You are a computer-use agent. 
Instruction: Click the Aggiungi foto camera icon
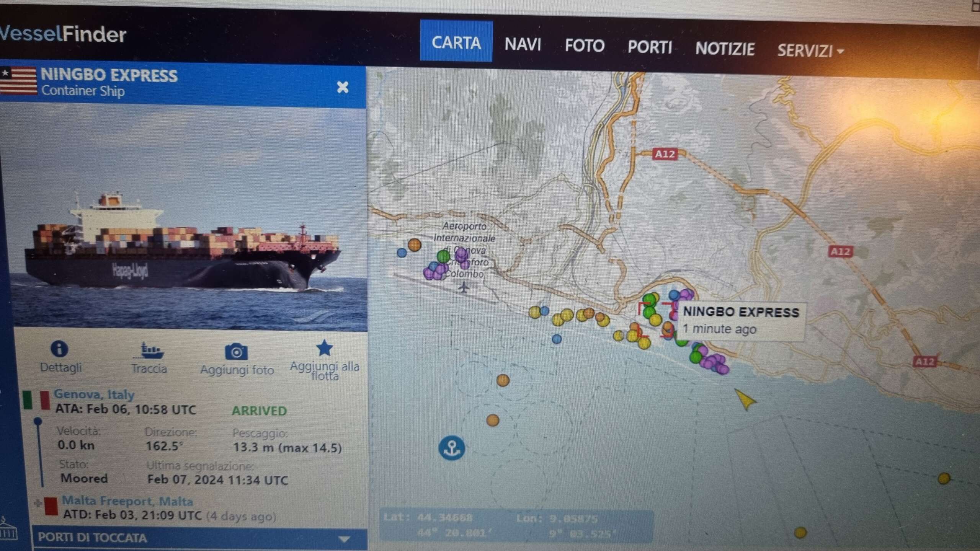[236, 351]
